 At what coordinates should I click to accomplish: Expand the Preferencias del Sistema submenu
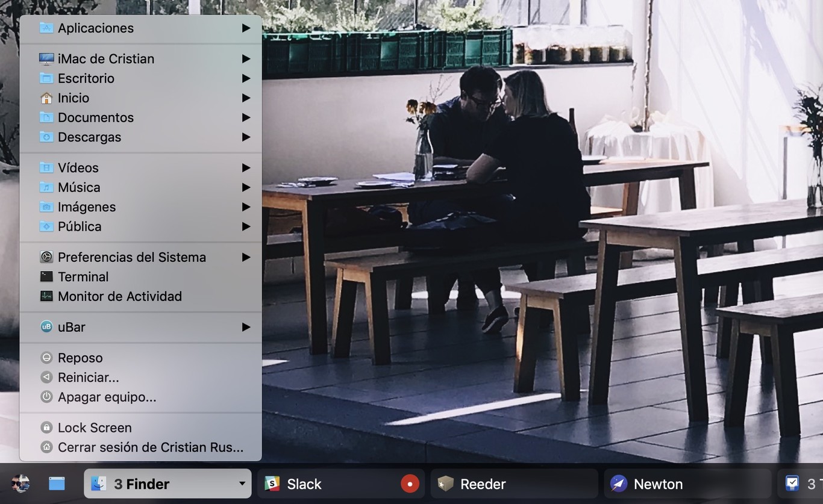(x=246, y=257)
